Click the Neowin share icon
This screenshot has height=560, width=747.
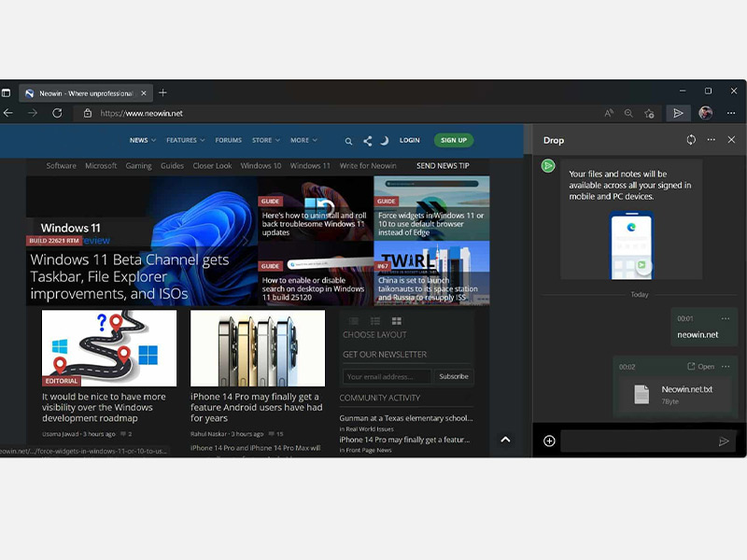tap(367, 141)
